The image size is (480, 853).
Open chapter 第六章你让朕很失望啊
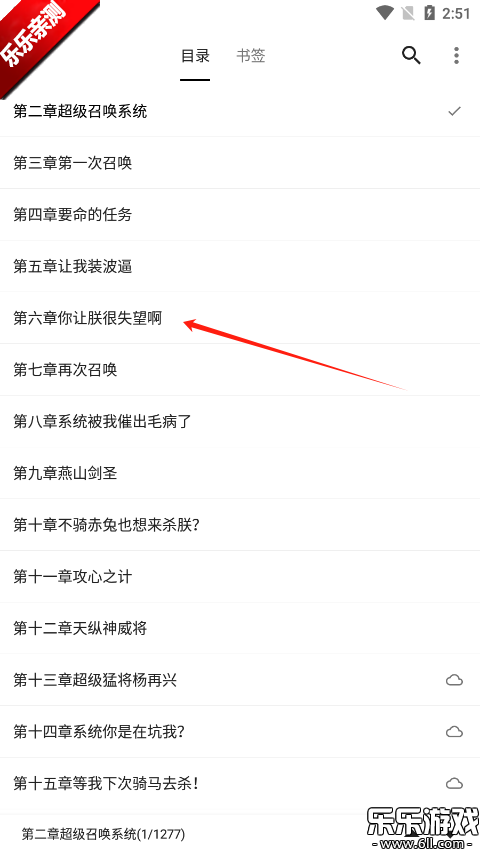coord(240,318)
